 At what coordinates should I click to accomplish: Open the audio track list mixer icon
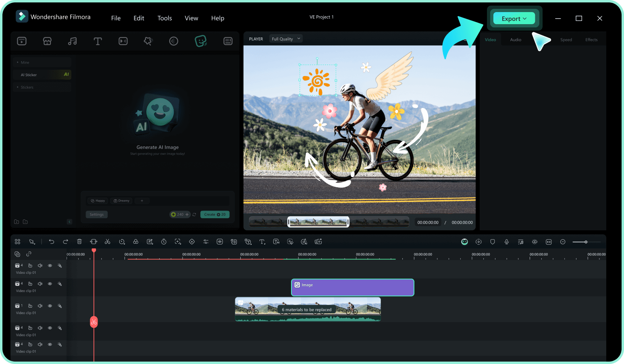tap(521, 242)
